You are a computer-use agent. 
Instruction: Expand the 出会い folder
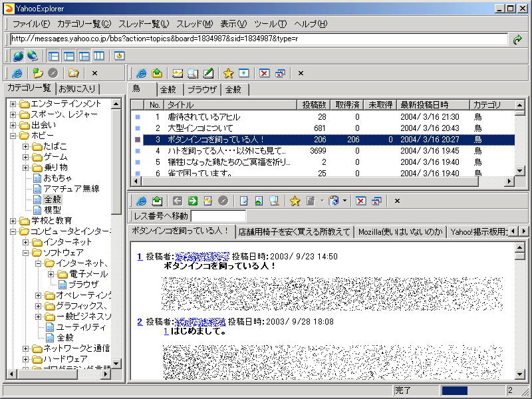tap(13, 125)
